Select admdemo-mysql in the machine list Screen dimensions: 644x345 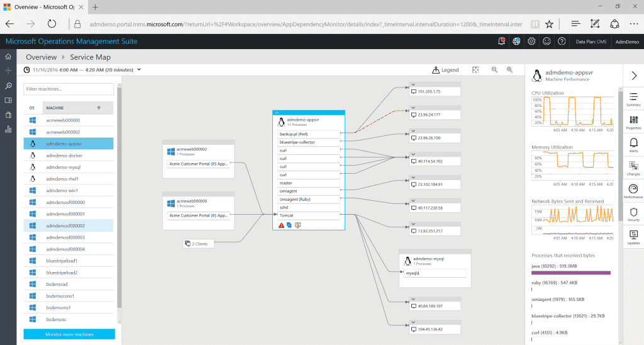pos(63,167)
